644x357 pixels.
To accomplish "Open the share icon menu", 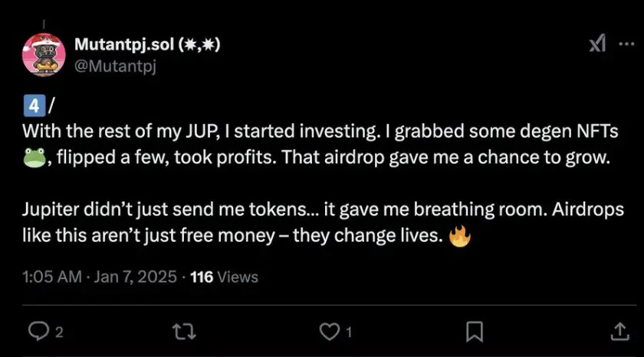I will 619,330.
